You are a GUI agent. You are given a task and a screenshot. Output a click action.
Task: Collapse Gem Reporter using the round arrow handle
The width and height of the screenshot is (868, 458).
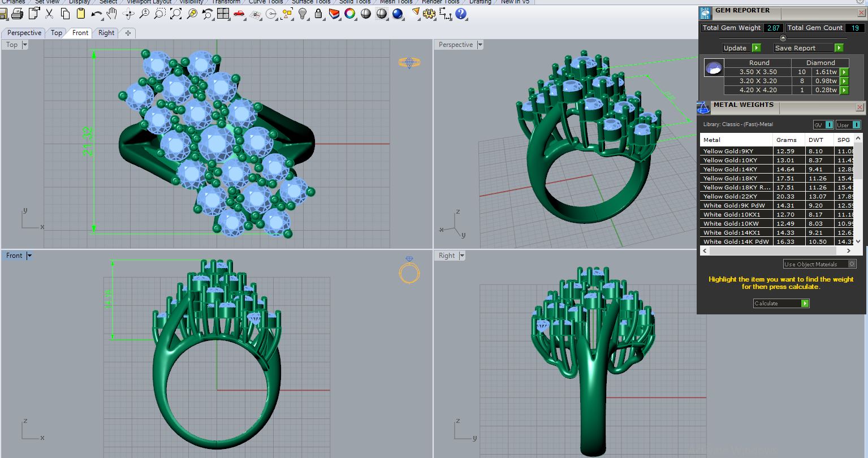[x=783, y=38]
